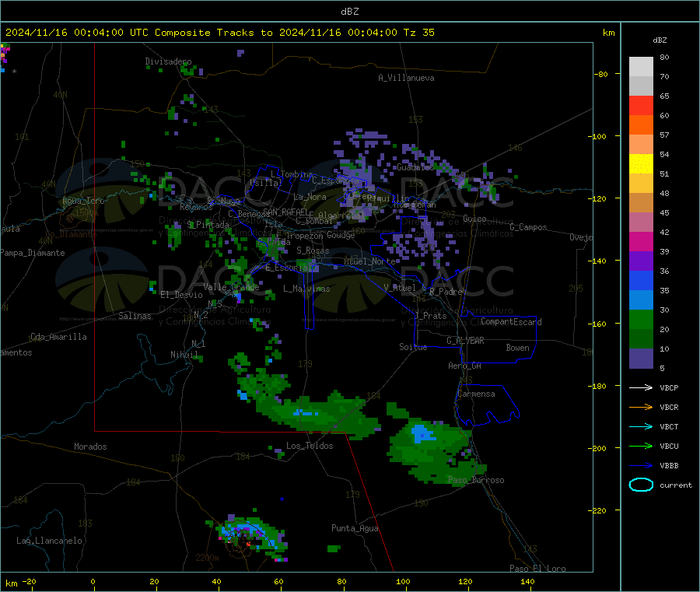
Task: Click the green VBCU arrow legend icon
Action: coord(641,446)
